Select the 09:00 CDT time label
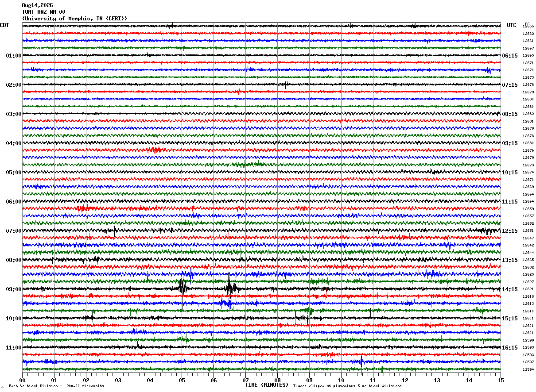 pos(14,289)
